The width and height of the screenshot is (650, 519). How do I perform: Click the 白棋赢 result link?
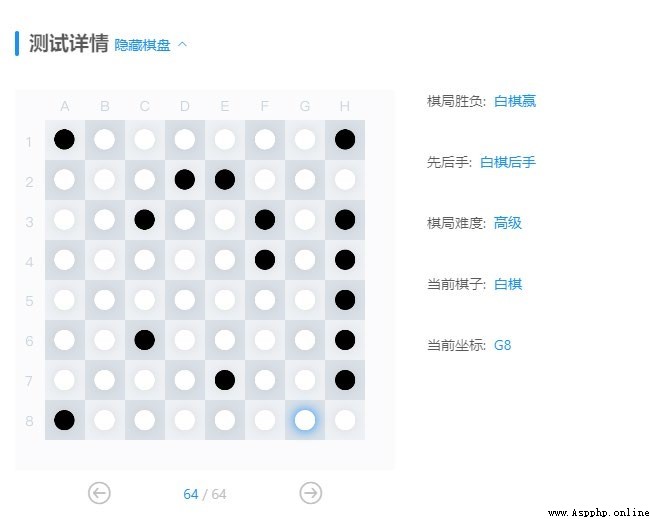pos(515,101)
